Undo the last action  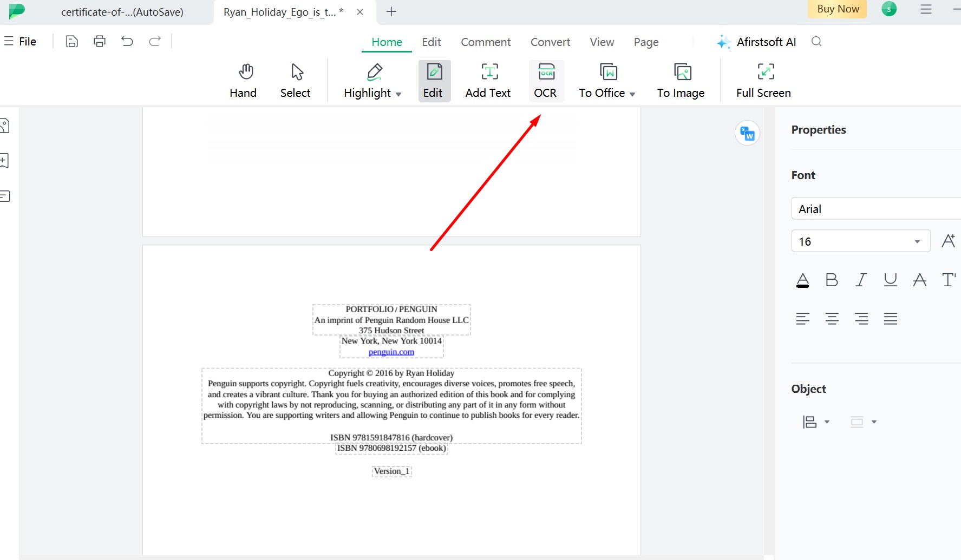(127, 41)
